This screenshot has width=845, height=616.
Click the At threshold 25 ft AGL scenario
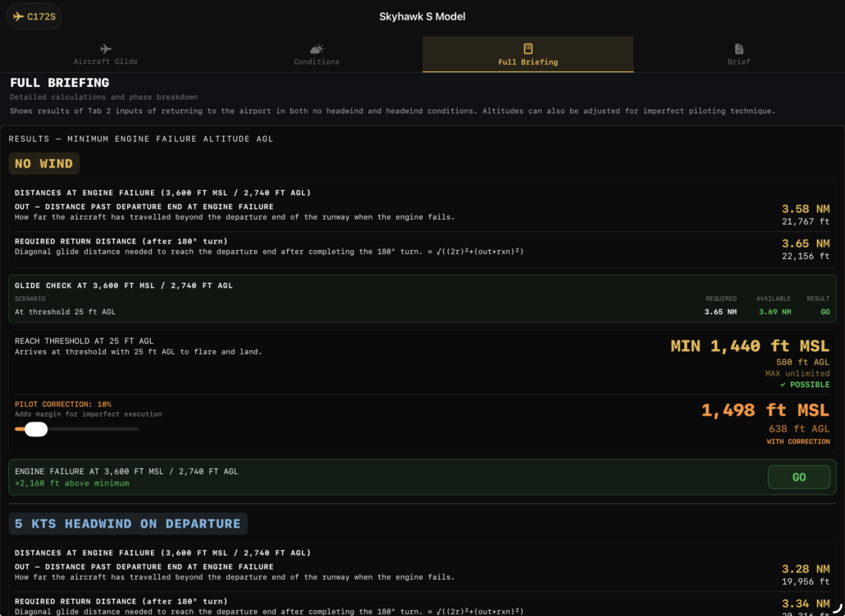pyautogui.click(x=65, y=312)
